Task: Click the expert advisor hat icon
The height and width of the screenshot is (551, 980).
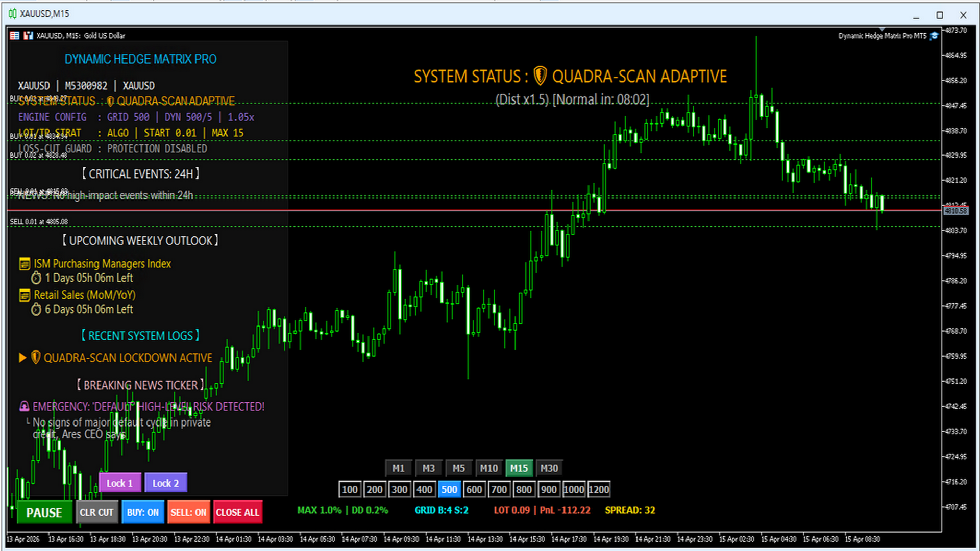Action: (x=934, y=36)
